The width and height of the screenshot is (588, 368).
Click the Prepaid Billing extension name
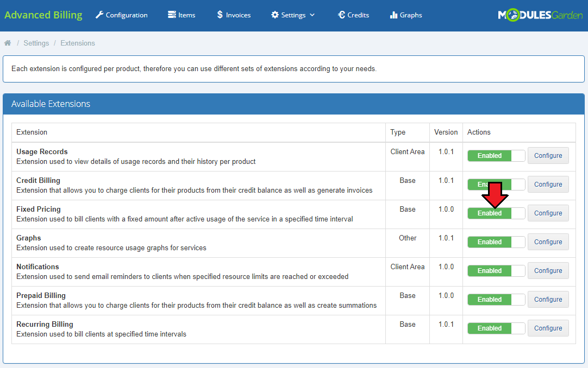(x=41, y=296)
